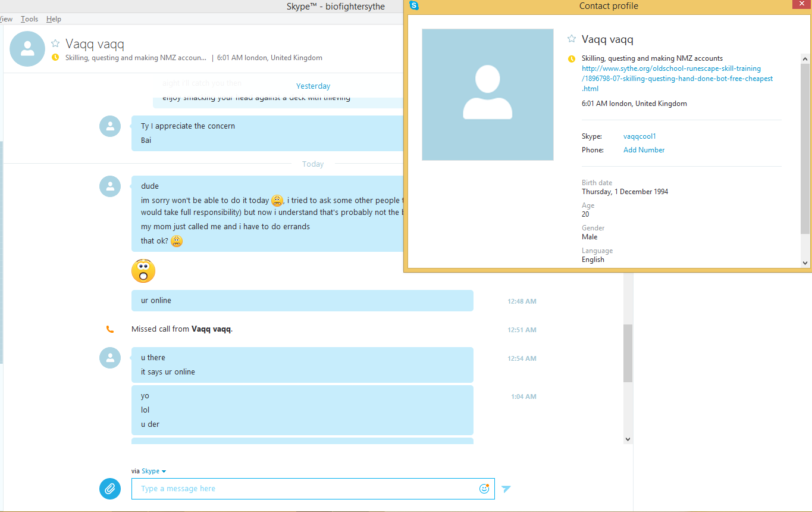
Task: Click the 12:54 AM timestamp
Action: pos(522,358)
